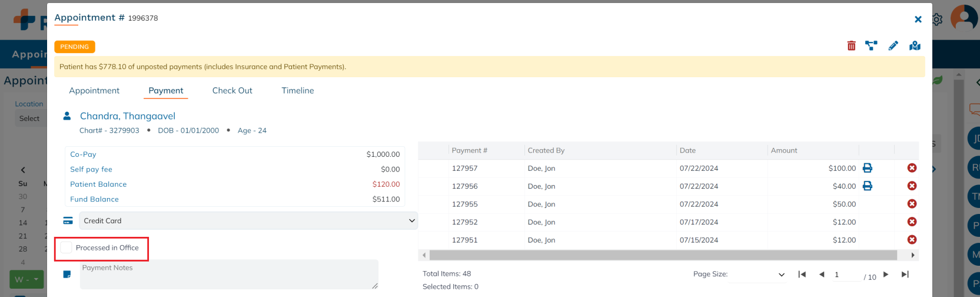Open the map location icon
The height and width of the screenshot is (297, 980).
(x=915, y=46)
